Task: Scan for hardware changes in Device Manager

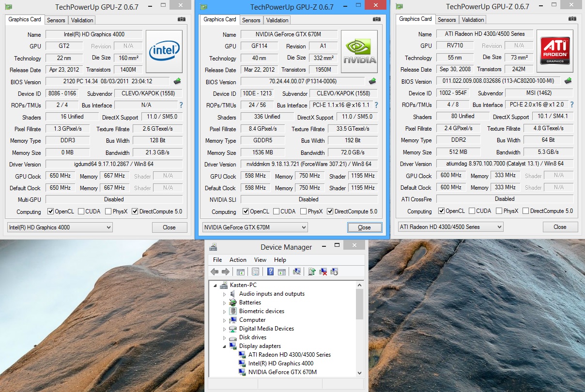Action: tap(297, 272)
